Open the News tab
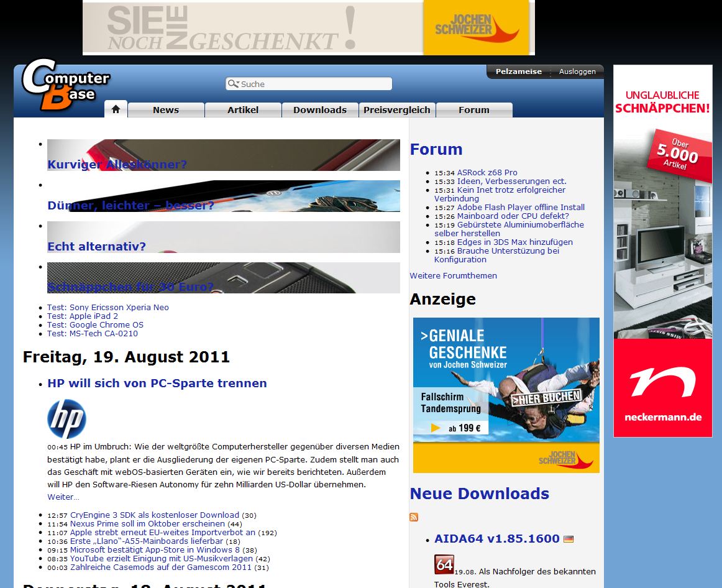 click(x=166, y=110)
